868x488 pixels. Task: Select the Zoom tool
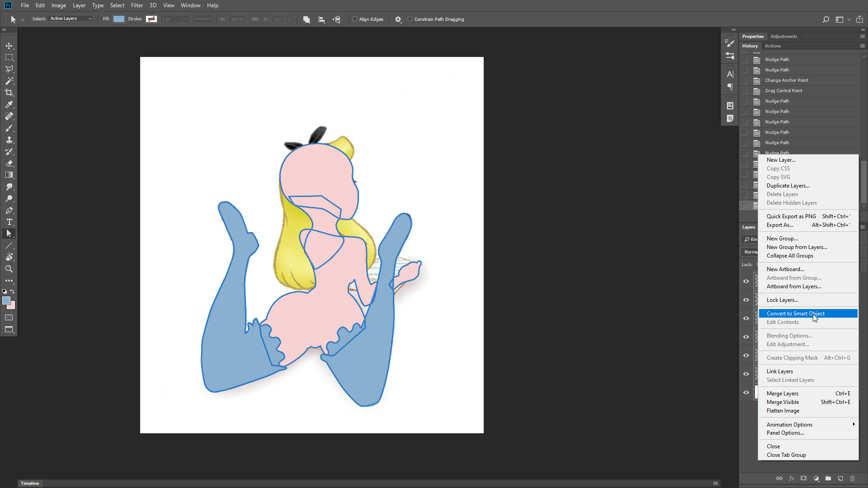pos(9,269)
